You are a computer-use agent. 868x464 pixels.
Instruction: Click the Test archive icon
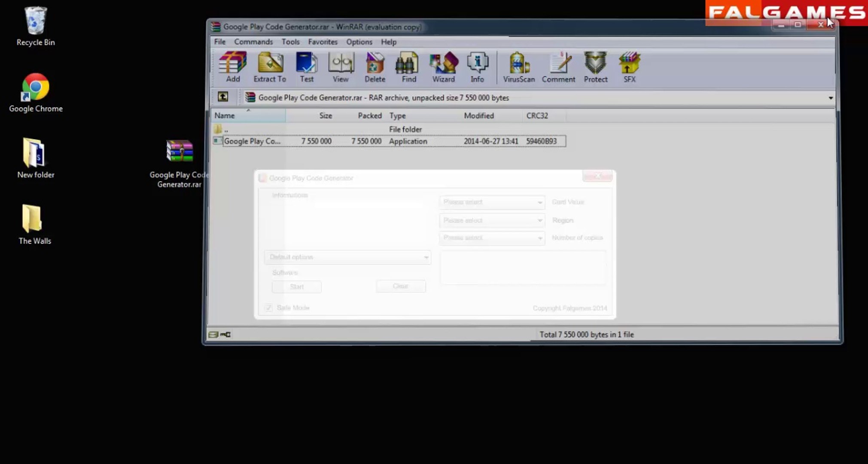pyautogui.click(x=307, y=67)
